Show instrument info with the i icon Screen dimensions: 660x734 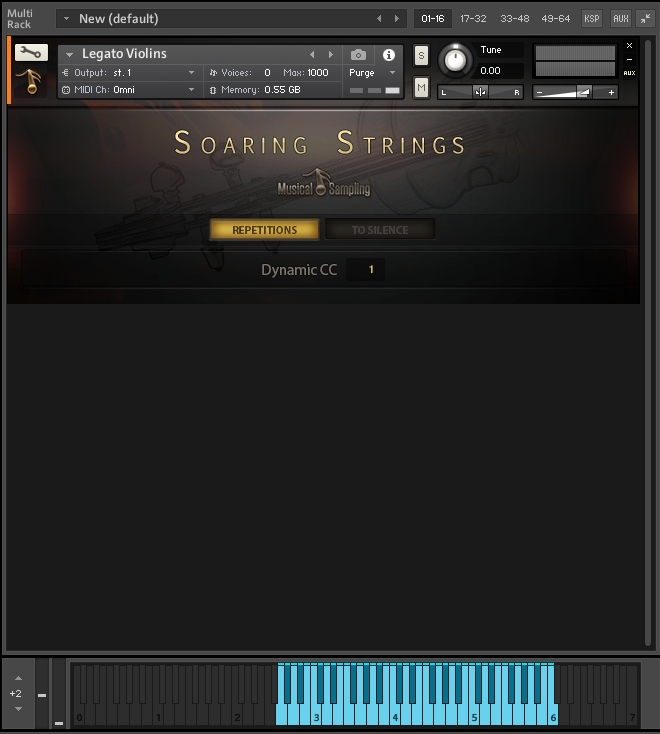389,55
